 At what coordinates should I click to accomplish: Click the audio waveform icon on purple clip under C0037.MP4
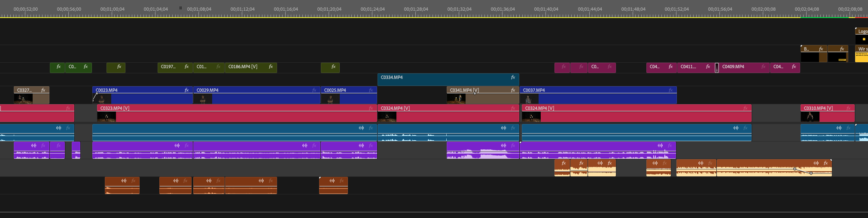click(661, 145)
